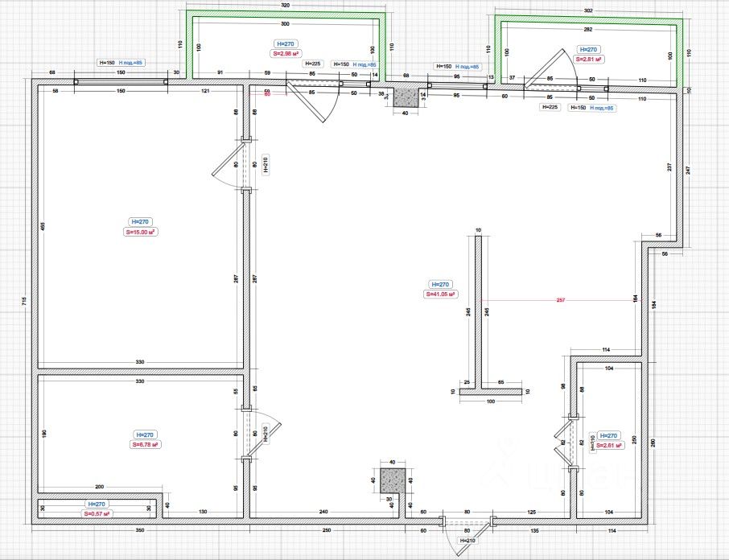Select the gray L-shaped column near bottom wall
Viewport: 729px width, 560px height.
(393, 481)
